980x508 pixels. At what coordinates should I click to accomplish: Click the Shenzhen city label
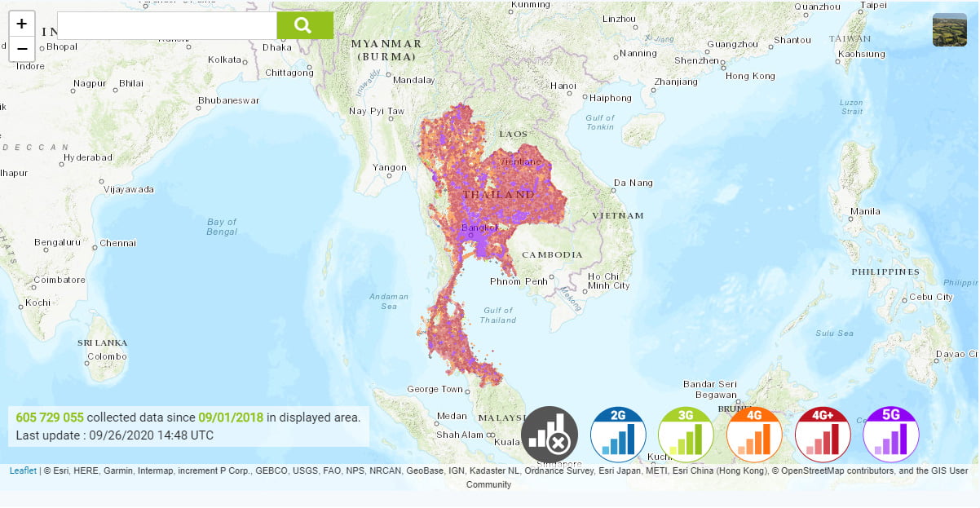tap(696, 60)
